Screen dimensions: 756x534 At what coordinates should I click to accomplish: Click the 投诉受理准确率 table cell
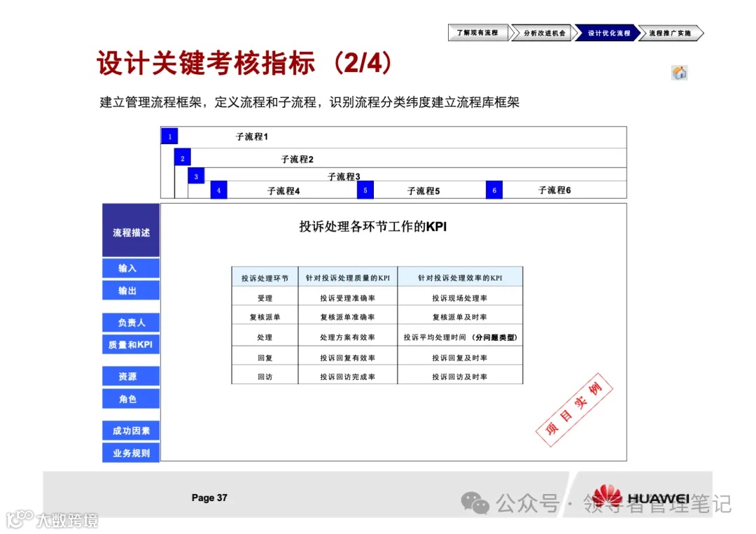(x=349, y=296)
